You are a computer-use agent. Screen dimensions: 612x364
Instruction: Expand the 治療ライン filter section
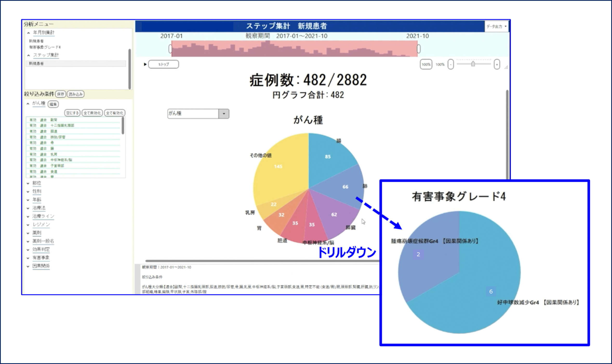coord(43,216)
